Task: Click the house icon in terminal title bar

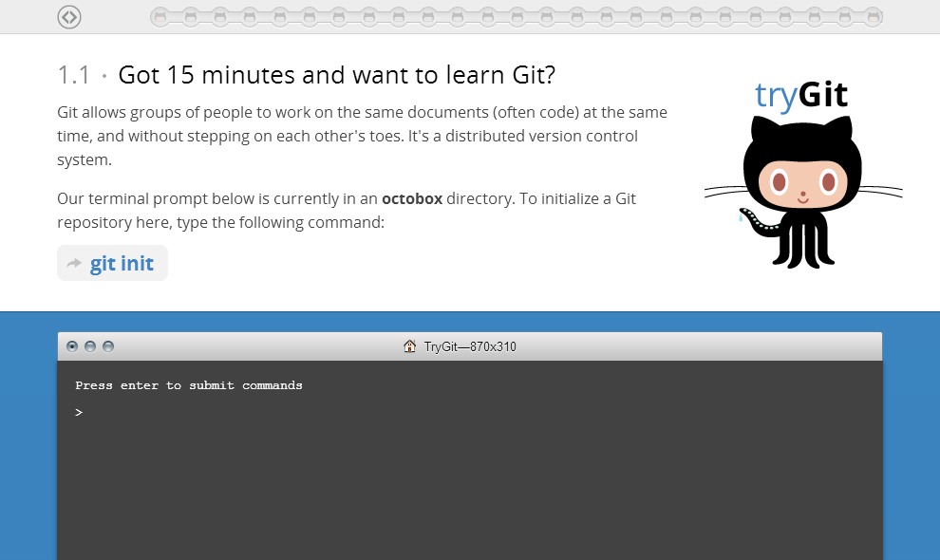Action: click(x=409, y=345)
